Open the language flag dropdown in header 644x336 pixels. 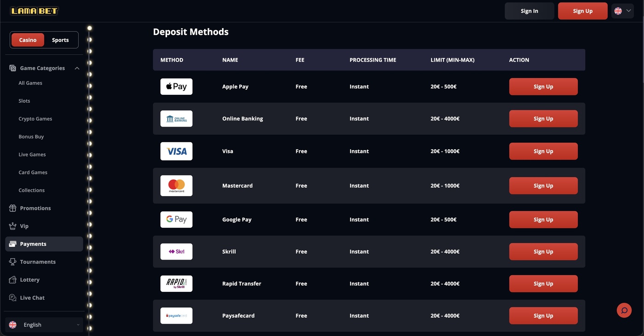623,11
